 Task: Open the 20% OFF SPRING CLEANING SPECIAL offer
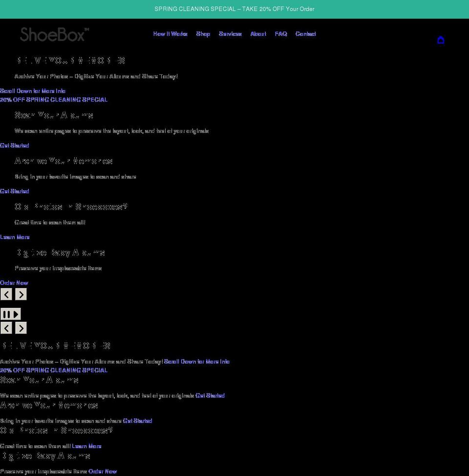click(x=54, y=100)
